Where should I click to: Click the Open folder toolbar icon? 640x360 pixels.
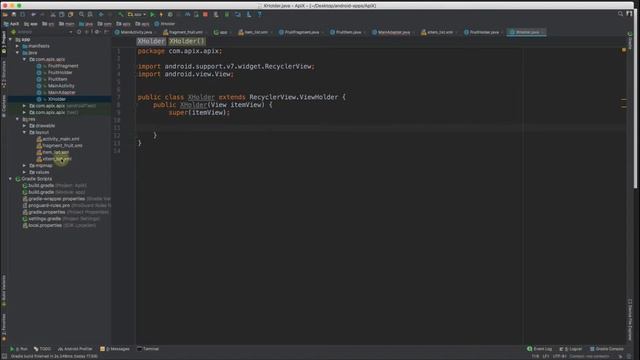[x=5, y=14]
